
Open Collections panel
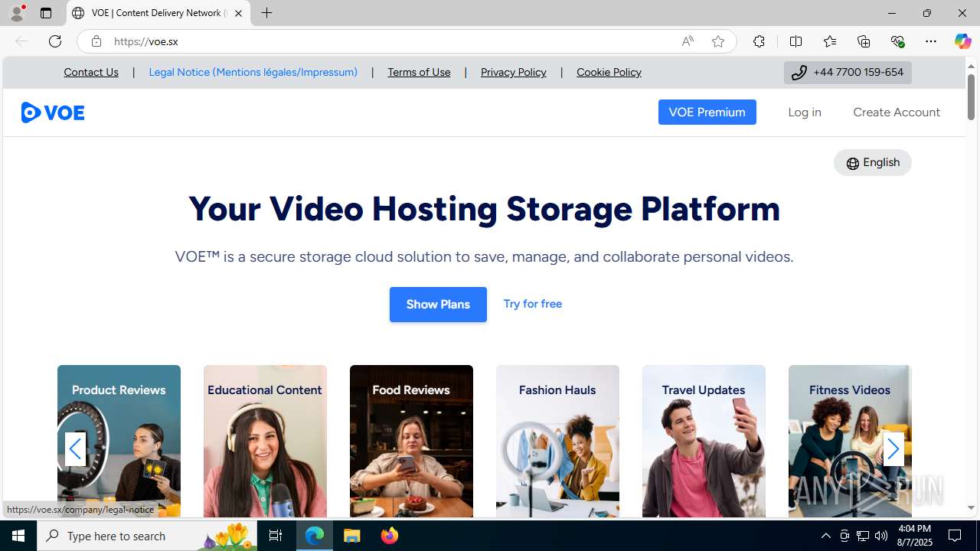[864, 41]
